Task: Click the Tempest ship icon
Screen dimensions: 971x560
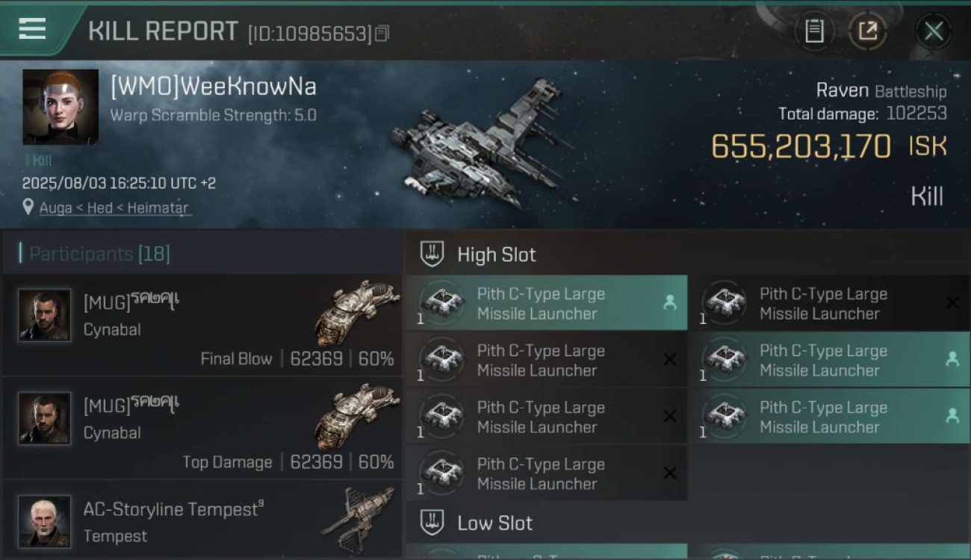Action: [359, 520]
